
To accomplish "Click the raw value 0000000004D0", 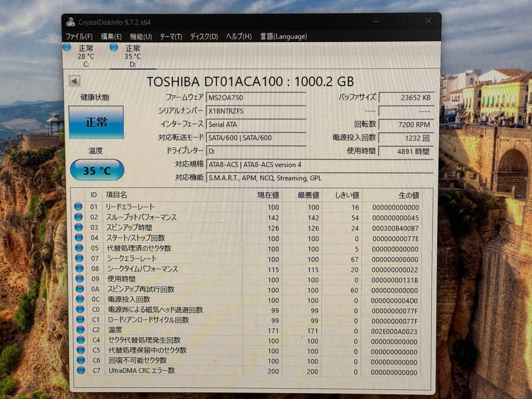I will click(394, 301).
